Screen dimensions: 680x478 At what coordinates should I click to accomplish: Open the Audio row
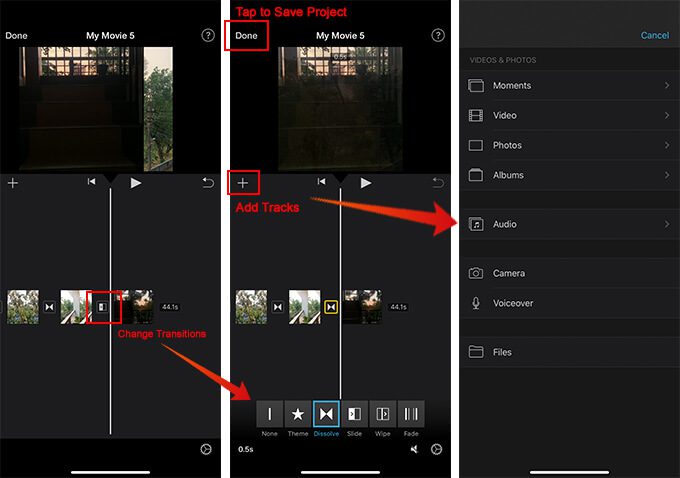569,224
